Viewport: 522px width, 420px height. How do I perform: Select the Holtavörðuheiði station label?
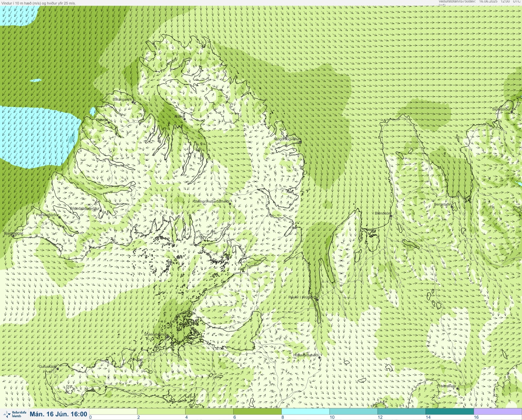[306, 355]
